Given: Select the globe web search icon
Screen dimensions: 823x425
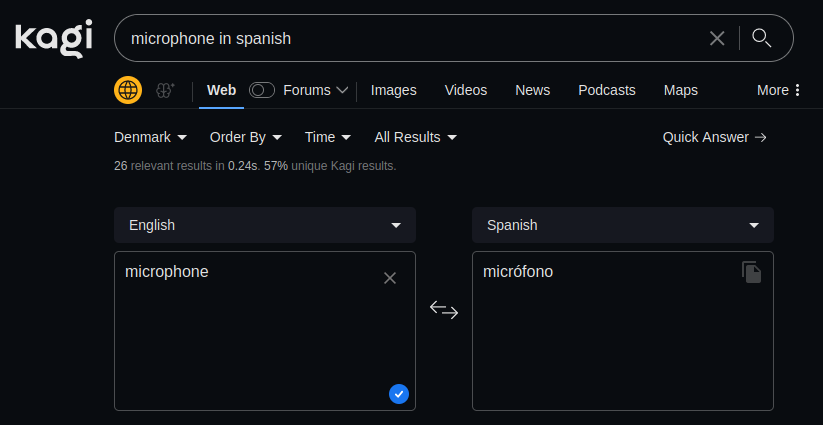Looking at the screenshot, I should click(x=128, y=90).
